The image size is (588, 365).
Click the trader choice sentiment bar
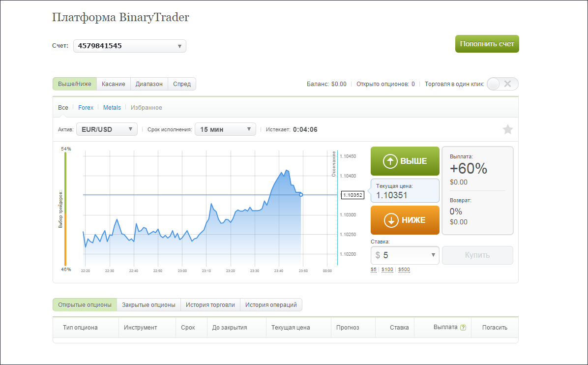click(x=65, y=209)
